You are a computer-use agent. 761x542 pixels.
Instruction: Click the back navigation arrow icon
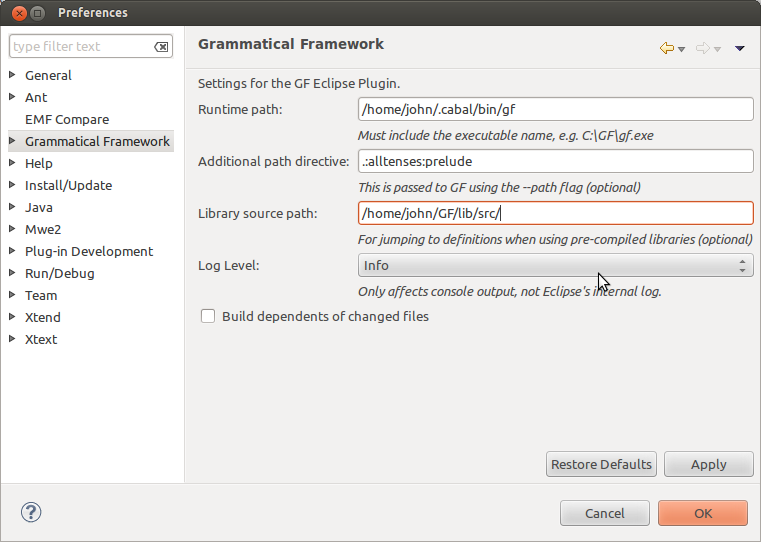pos(666,48)
